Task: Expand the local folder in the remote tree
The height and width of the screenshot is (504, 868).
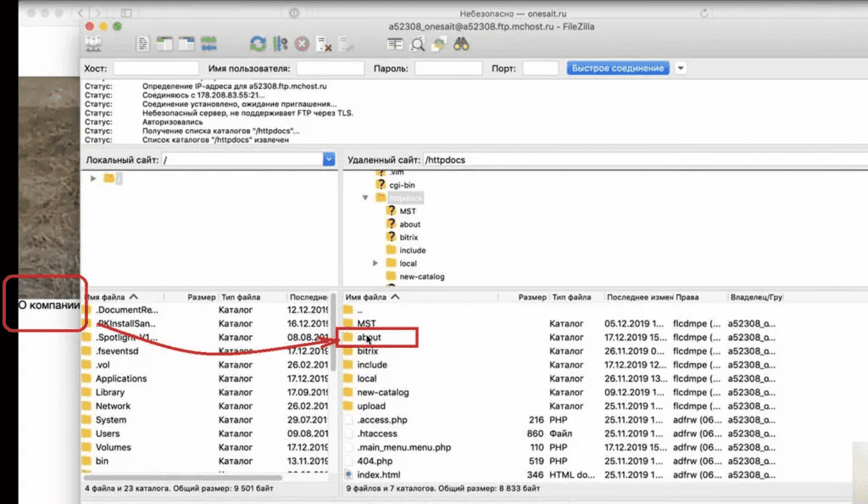Action: coord(376,263)
